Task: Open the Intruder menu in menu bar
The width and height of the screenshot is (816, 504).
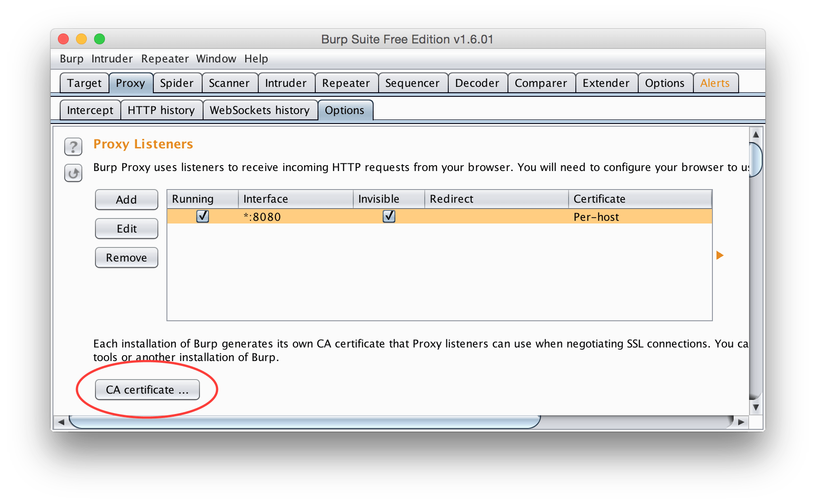Action: (112, 59)
